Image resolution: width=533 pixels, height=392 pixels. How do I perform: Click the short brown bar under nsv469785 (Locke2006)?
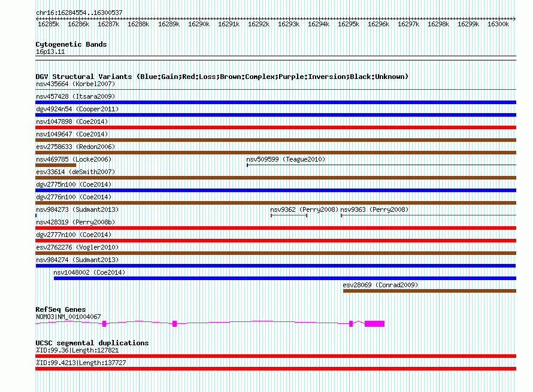(56, 165)
